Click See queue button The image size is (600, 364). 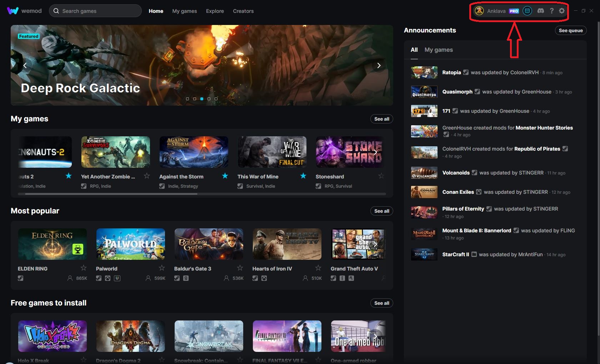571,30
